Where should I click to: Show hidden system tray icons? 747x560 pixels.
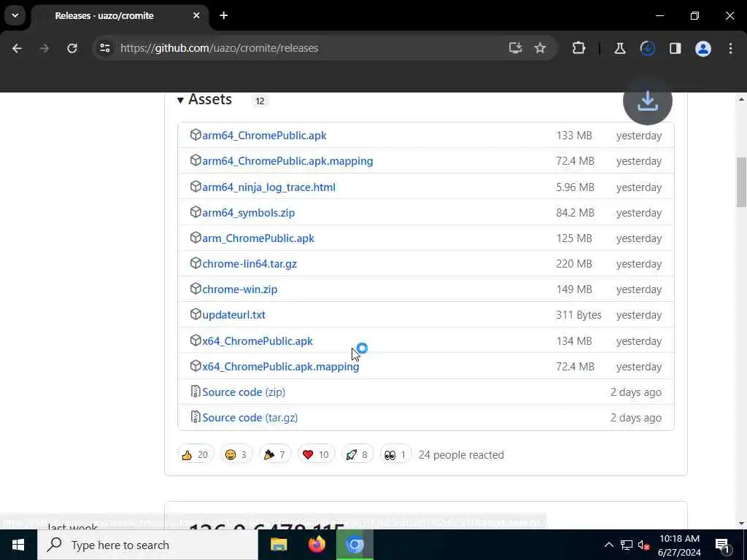608,545
